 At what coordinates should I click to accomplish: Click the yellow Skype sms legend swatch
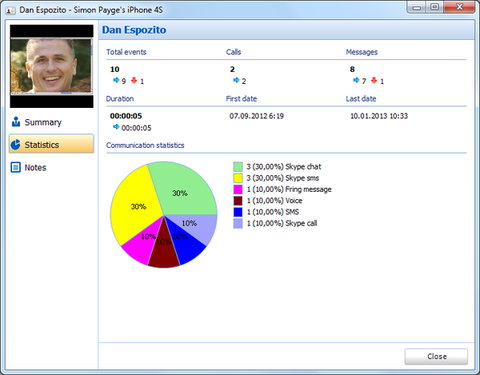click(238, 178)
